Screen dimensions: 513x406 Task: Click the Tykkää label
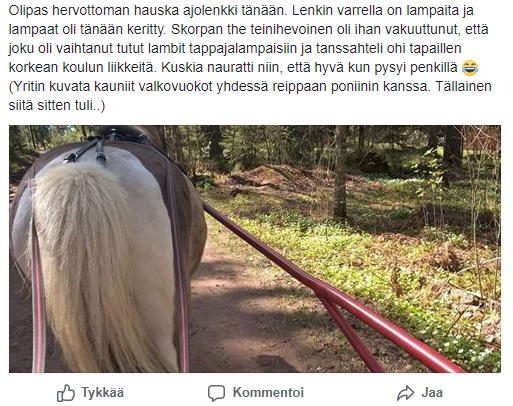click(103, 393)
